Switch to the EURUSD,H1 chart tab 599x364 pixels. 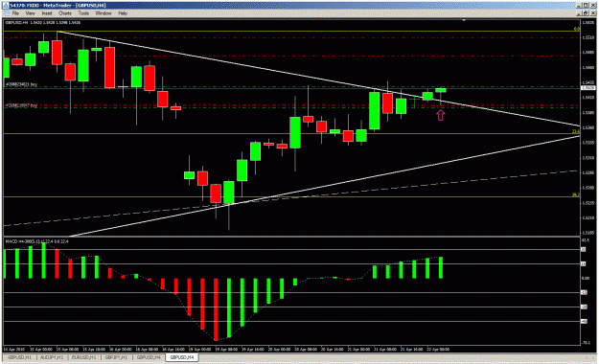pyautogui.click(x=84, y=357)
